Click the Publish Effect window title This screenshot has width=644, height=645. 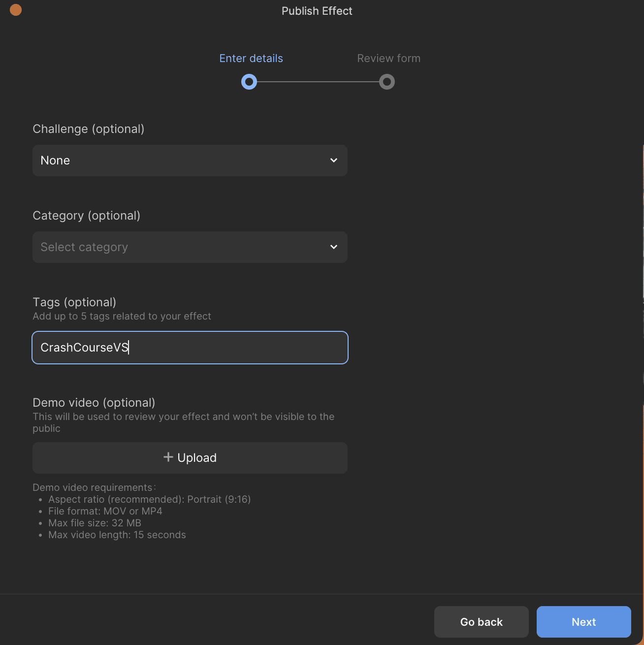coord(317,11)
